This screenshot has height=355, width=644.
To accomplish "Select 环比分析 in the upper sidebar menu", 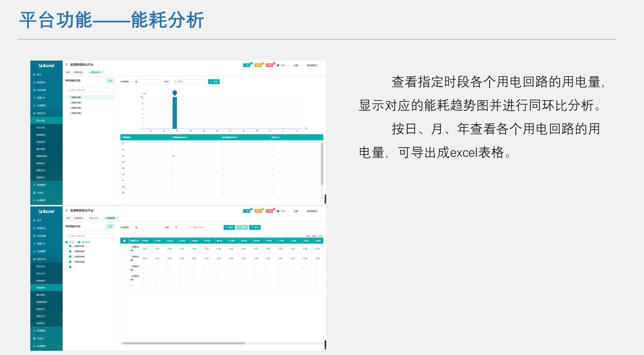I will pyautogui.click(x=41, y=128).
